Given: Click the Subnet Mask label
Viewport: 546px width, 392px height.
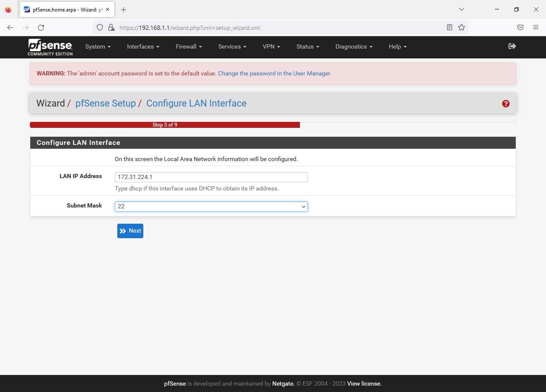Looking at the screenshot, I should 84,205.
